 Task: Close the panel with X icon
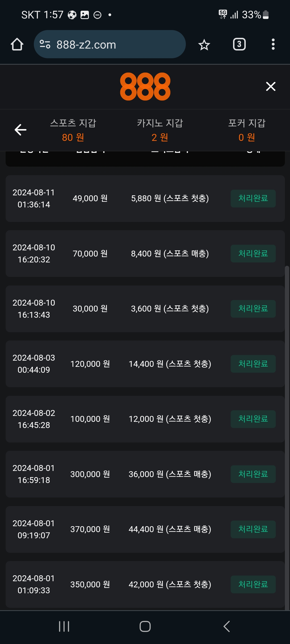point(271,86)
